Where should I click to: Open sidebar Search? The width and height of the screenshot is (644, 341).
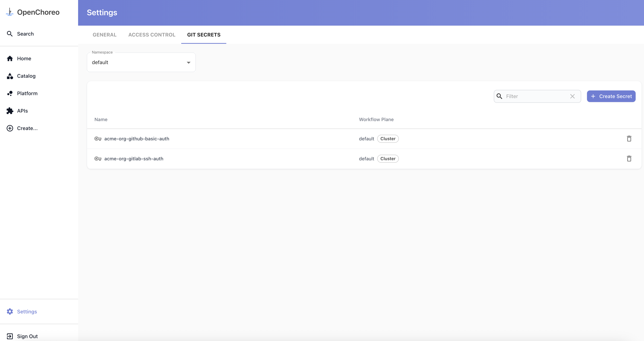point(25,34)
